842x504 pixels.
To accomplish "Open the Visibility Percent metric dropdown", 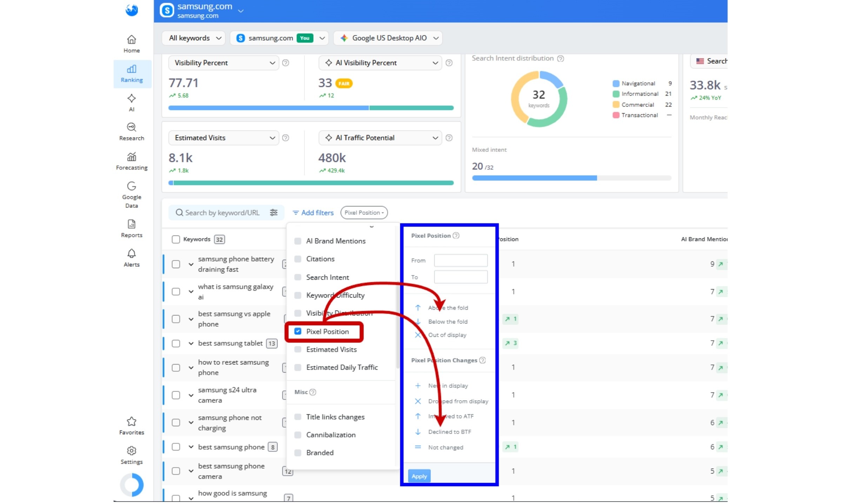I will click(224, 63).
